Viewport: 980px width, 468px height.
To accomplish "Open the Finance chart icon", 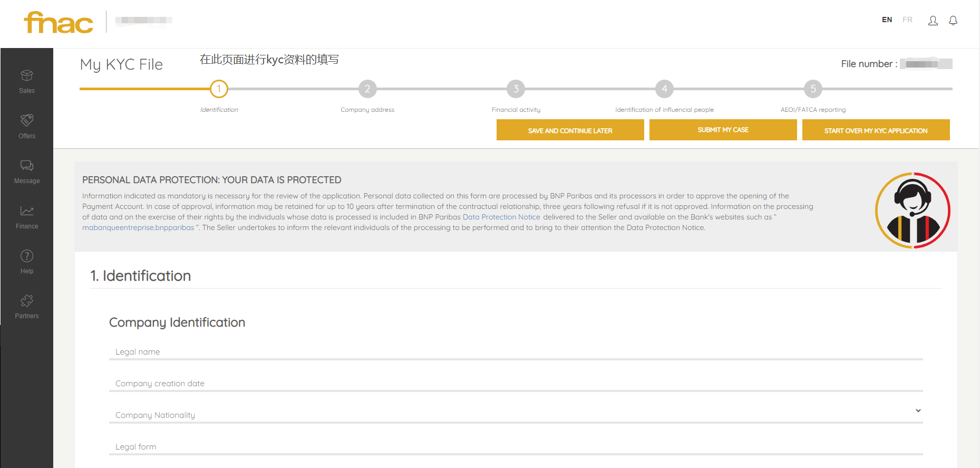I will (x=27, y=212).
